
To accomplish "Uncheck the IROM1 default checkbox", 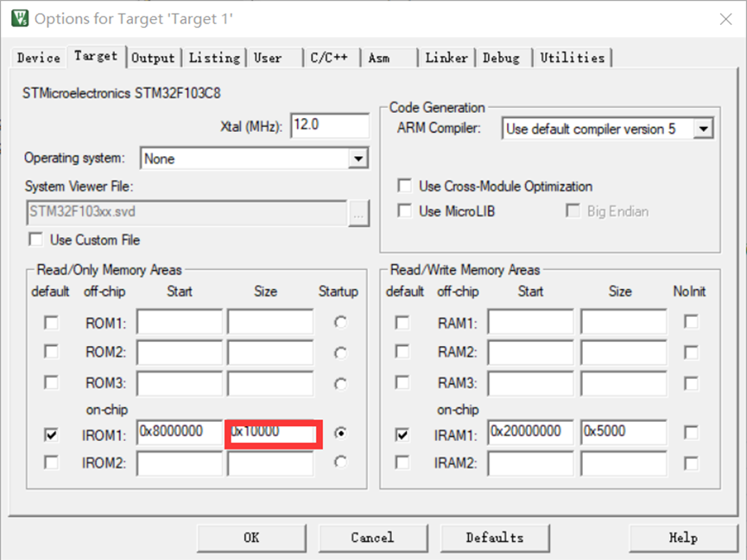I will [51, 434].
